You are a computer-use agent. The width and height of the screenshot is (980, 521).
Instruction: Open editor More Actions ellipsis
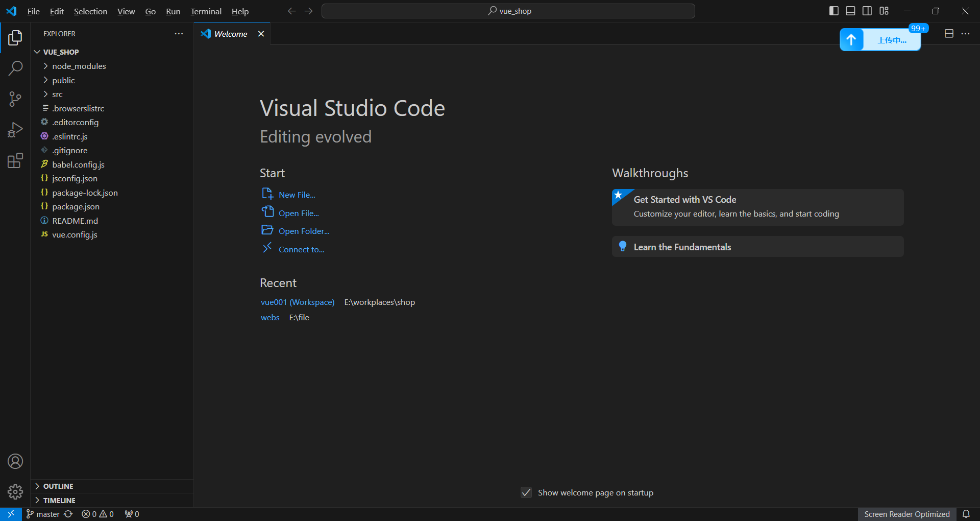(965, 34)
